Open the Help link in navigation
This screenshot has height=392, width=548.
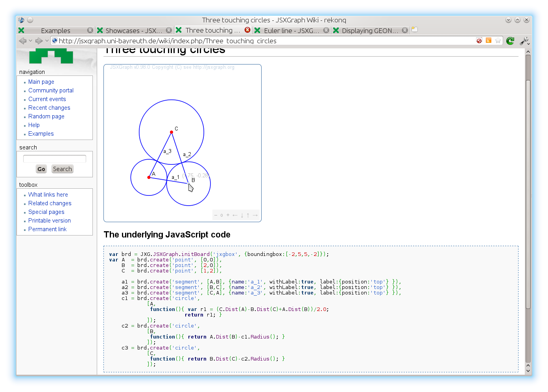34,125
